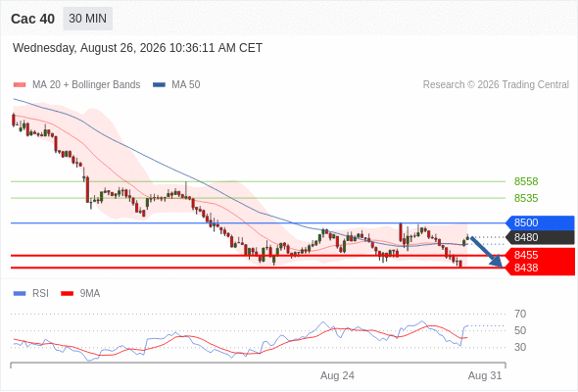Click the Cac 40 chart title
Viewport: 578px width, 392px height.
[32, 19]
